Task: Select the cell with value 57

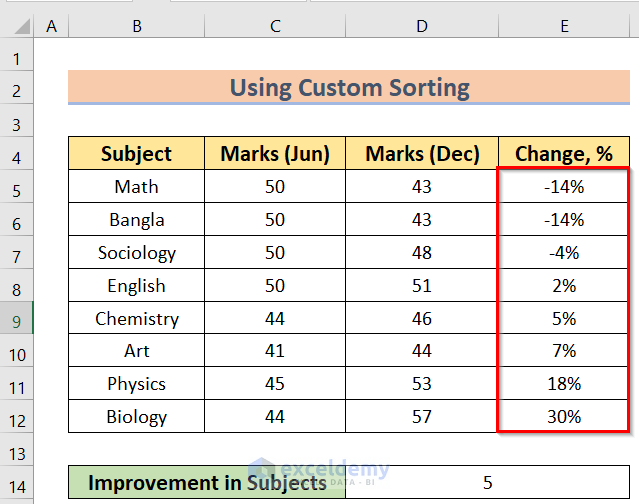Action: [x=421, y=417]
